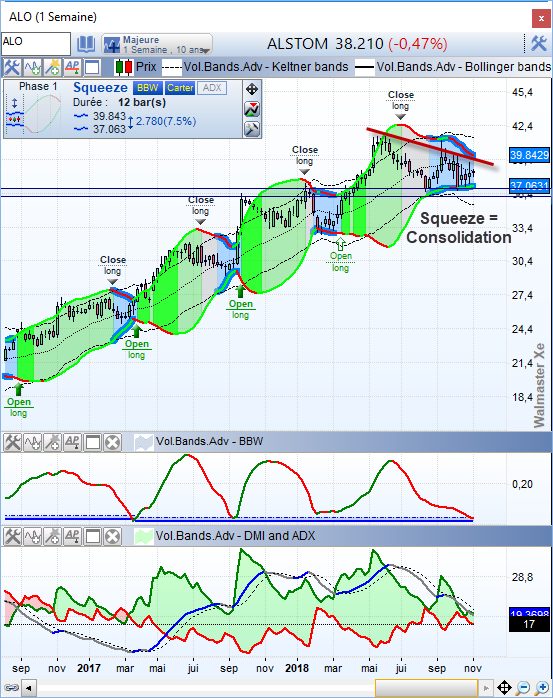Viewport: 553px width, 698px height.
Task: Click the ALO ticker input field
Action: [36, 44]
